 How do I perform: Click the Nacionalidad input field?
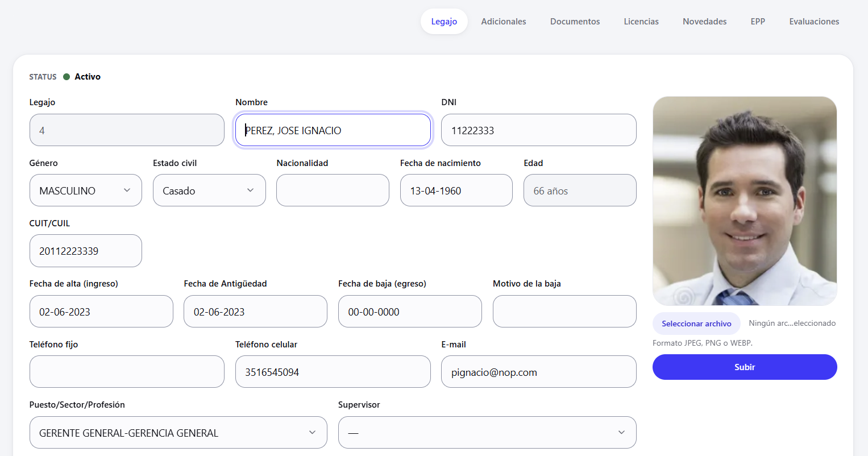[333, 190]
